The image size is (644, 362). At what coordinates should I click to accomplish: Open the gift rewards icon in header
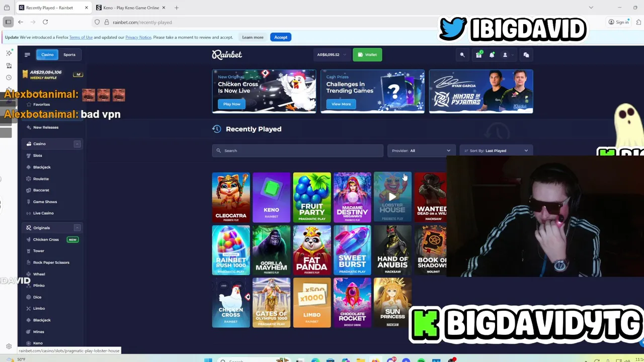(x=478, y=55)
